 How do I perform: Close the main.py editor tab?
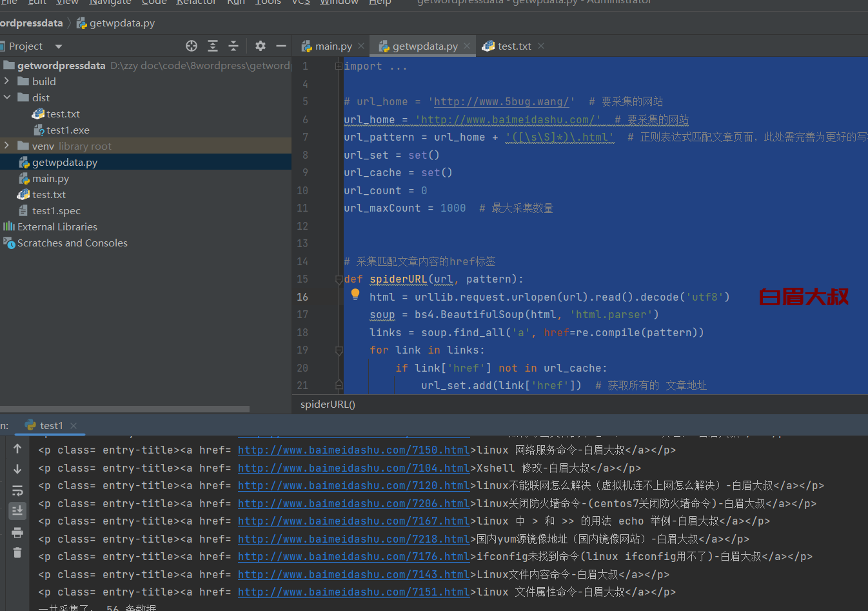coord(361,46)
